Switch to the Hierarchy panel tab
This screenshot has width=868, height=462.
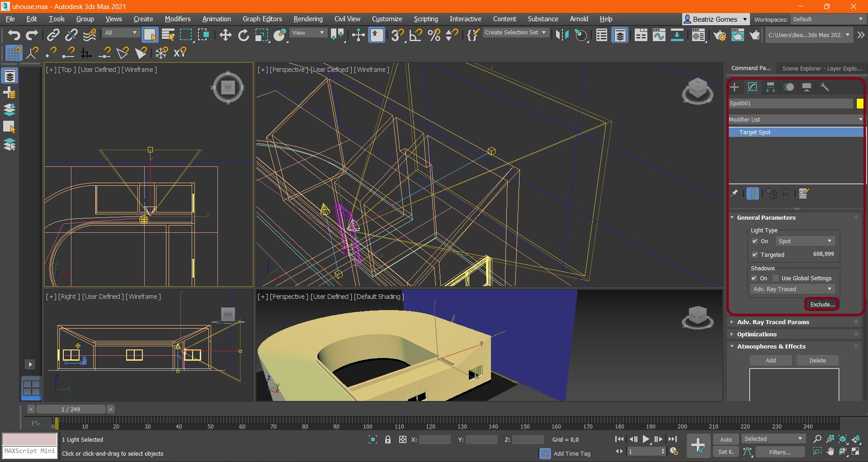[x=771, y=87]
